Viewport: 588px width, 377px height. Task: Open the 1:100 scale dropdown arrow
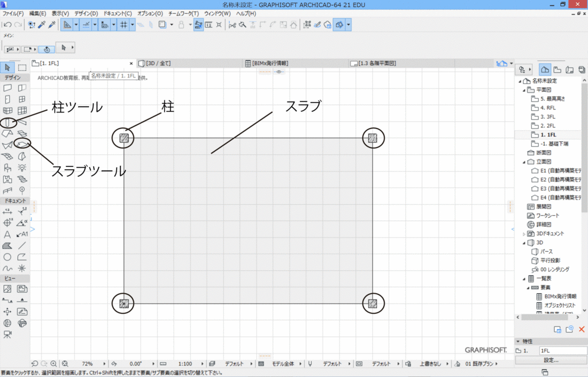point(203,363)
